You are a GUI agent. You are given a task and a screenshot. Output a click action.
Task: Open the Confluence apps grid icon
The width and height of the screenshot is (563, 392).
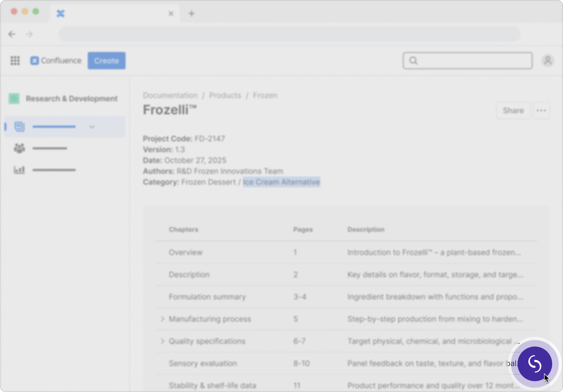point(15,61)
